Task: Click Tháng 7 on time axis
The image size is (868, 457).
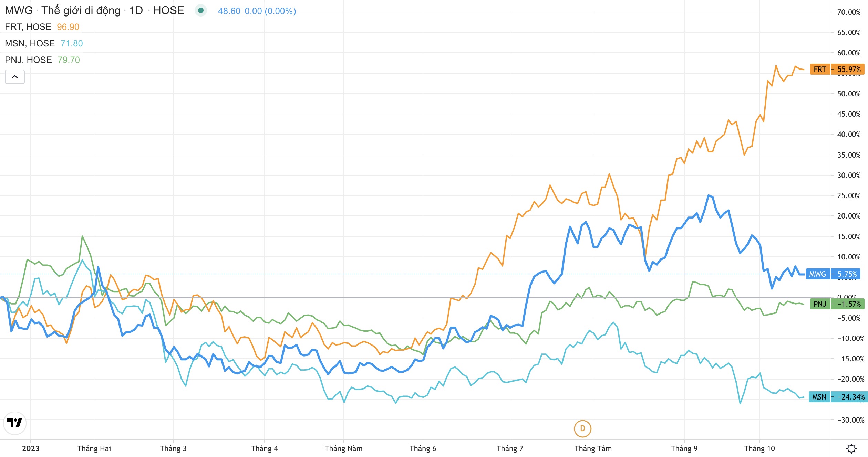Action: click(510, 448)
